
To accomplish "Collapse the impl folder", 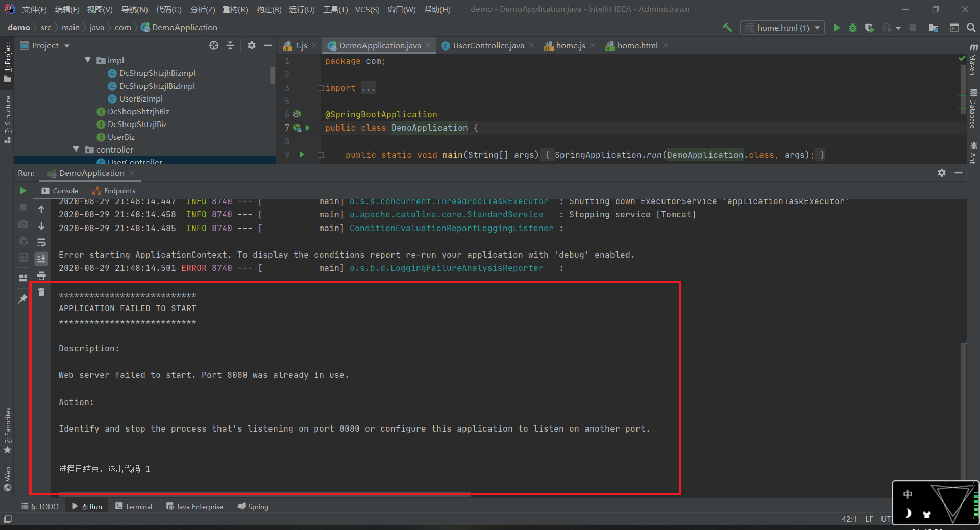I will (88, 60).
